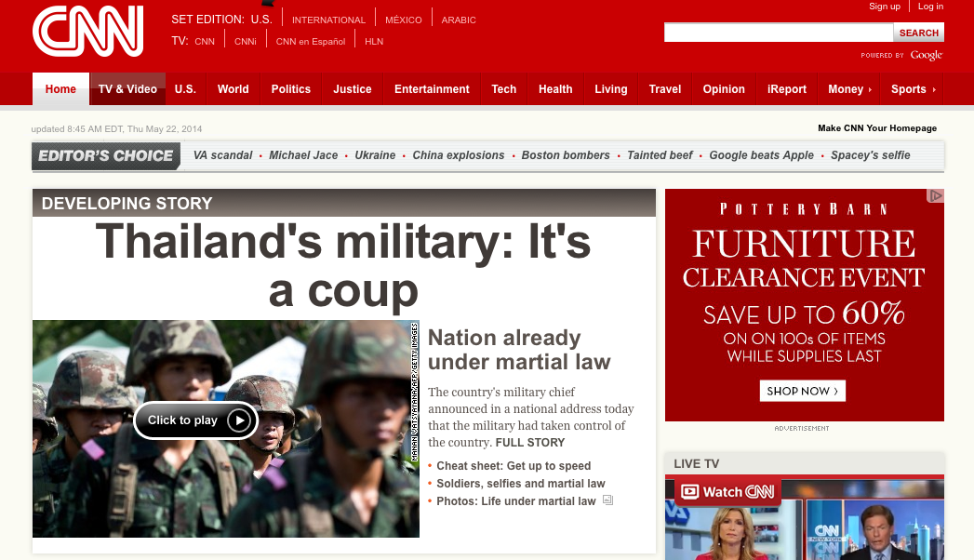Click the SEARCH button

pos(919,33)
